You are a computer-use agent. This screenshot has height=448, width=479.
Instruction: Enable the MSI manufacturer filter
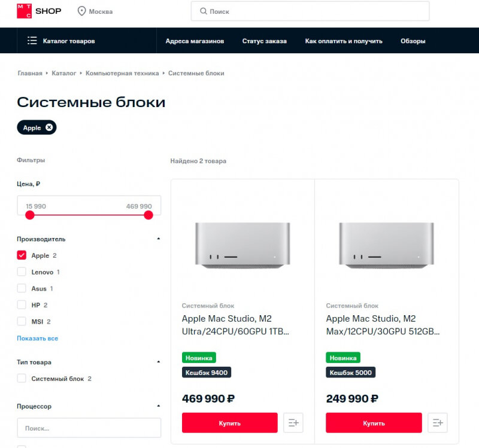click(x=22, y=321)
